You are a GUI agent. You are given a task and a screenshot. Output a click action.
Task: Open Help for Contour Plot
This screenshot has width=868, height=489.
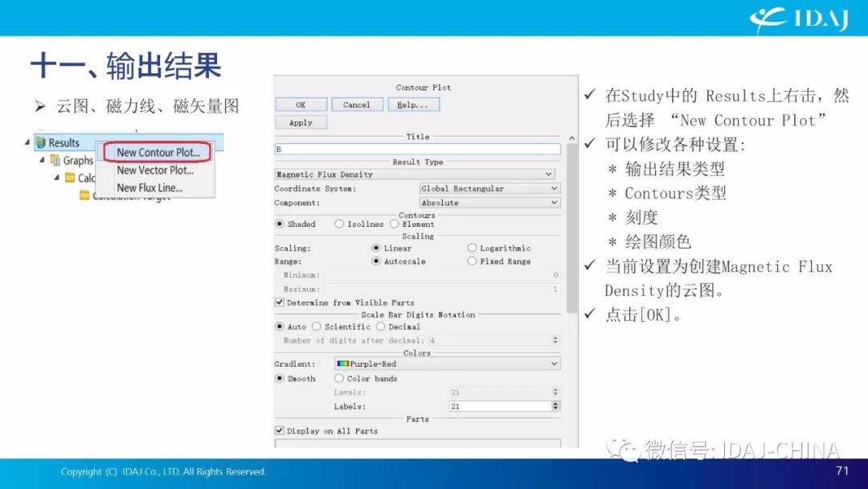click(x=413, y=105)
